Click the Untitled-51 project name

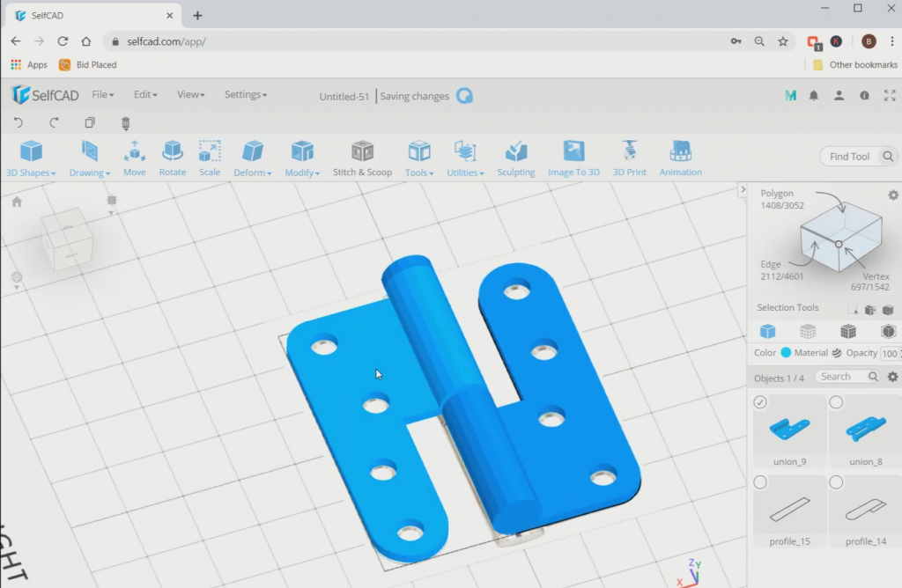click(x=344, y=96)
